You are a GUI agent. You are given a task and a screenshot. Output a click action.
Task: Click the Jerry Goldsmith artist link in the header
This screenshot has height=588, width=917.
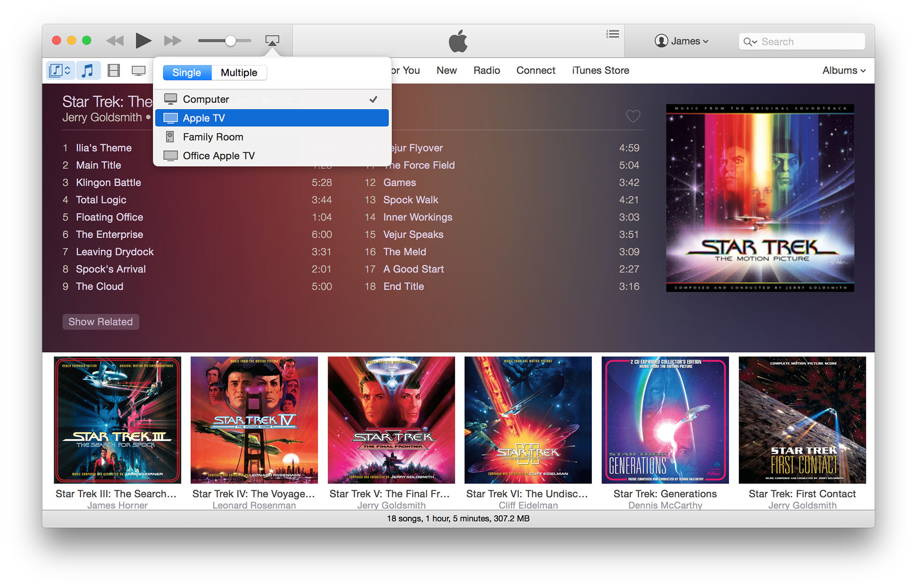click(x=102, y=117)
